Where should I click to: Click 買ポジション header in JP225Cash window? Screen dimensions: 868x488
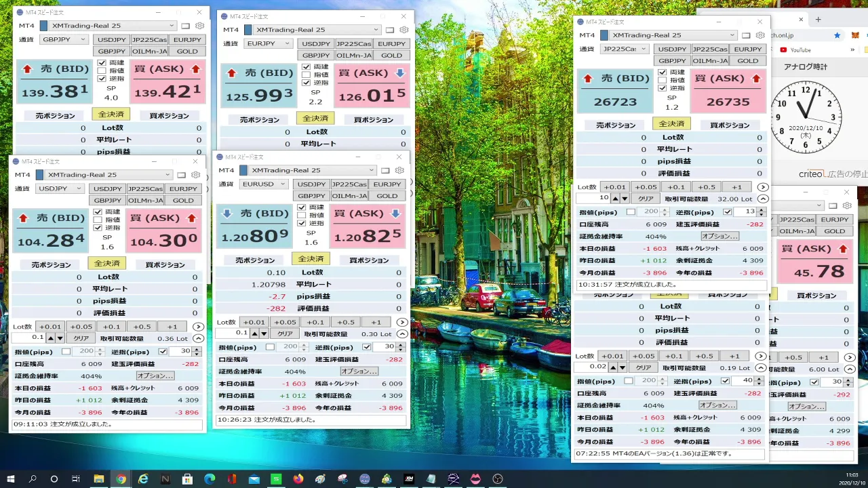[730, 125]
